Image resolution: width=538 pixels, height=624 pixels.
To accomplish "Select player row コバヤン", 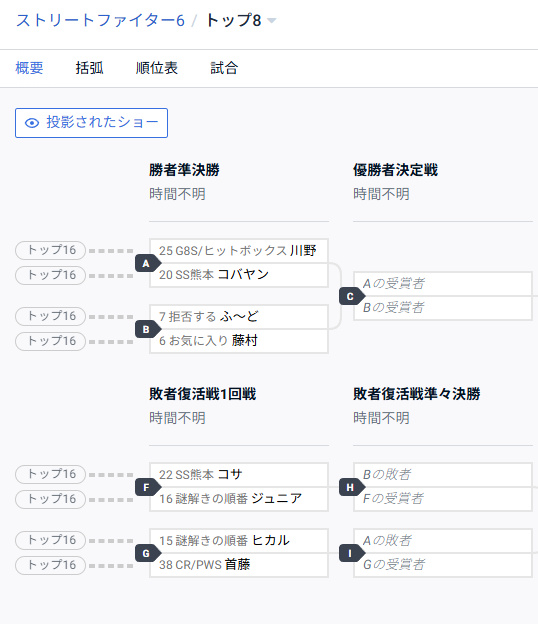I will pyautogui.click(x=239, y=275).
